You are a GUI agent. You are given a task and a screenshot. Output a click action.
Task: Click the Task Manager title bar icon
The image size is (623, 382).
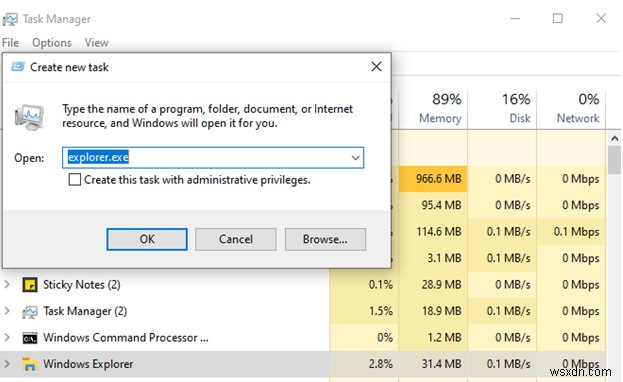(10, 19)
